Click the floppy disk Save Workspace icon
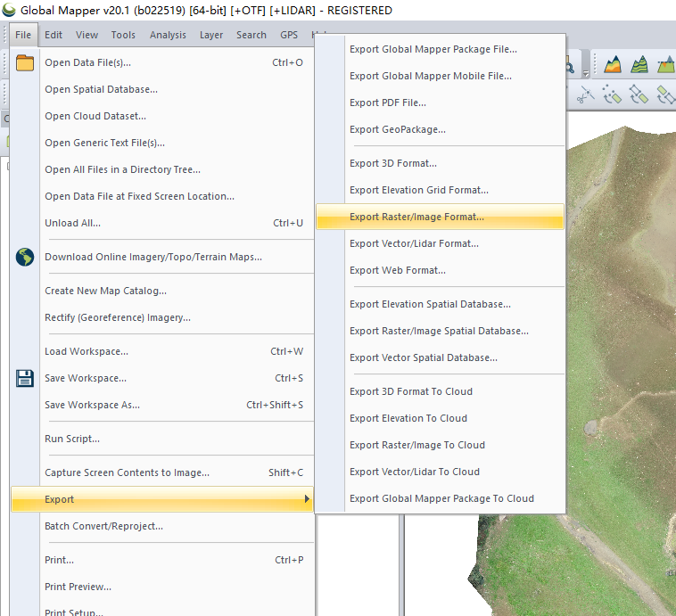 point(25,379)
